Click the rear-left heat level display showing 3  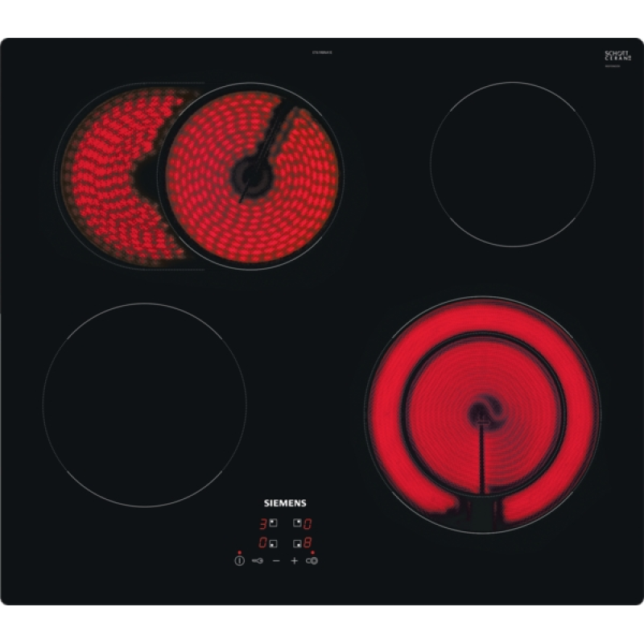click(x=262, y=523)
